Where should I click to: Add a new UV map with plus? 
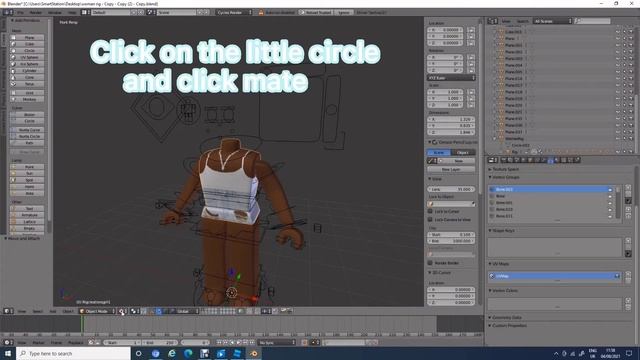[x=628, y=274]
